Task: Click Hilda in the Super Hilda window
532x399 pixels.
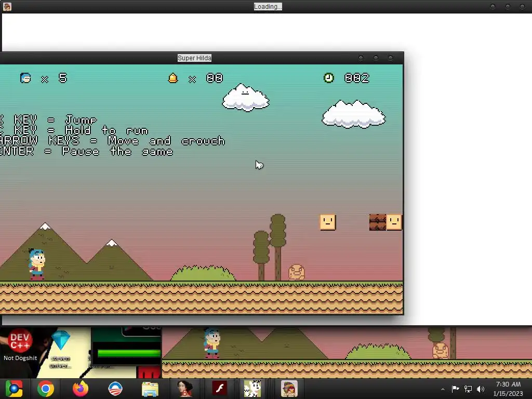Action: [37, 264]
